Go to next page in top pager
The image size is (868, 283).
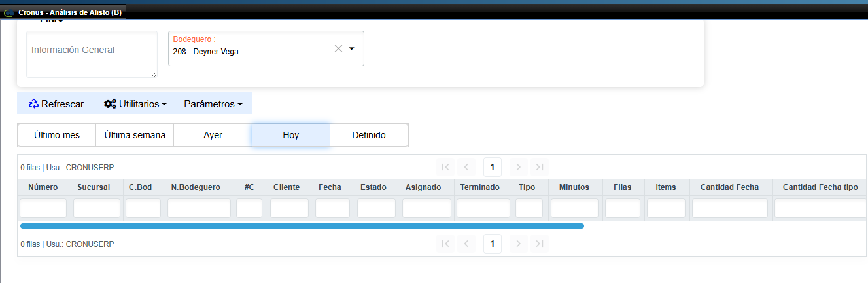(x=518, y=167)
